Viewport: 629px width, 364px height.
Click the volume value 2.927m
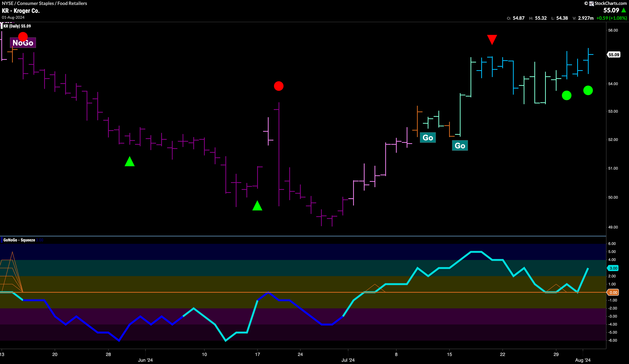click(586, 18)
